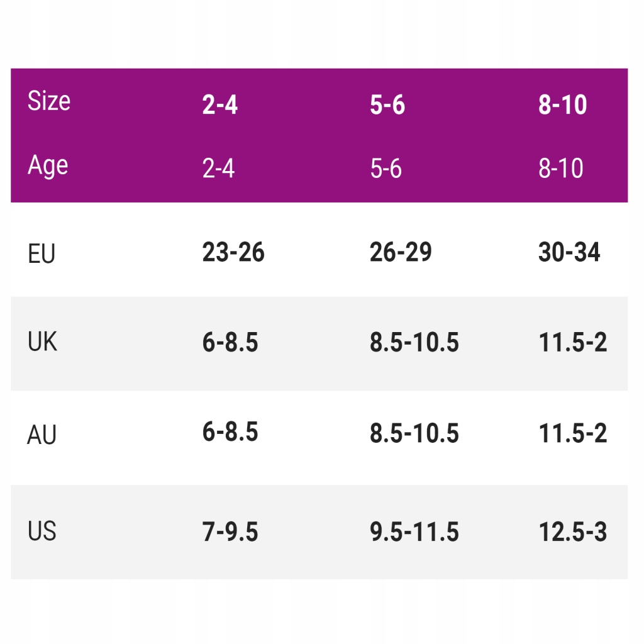Screen dimensions: 644x644
Task: Select the bold 8-10 size header
Action: [x=563, y=105]
